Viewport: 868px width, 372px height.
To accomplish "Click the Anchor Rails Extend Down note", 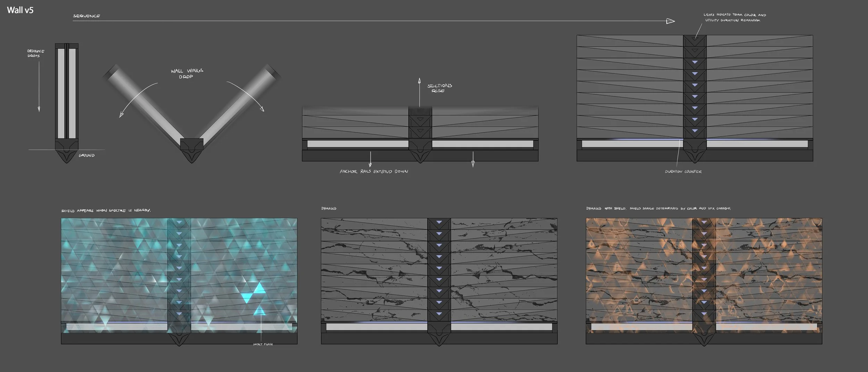I will (374, 171).
